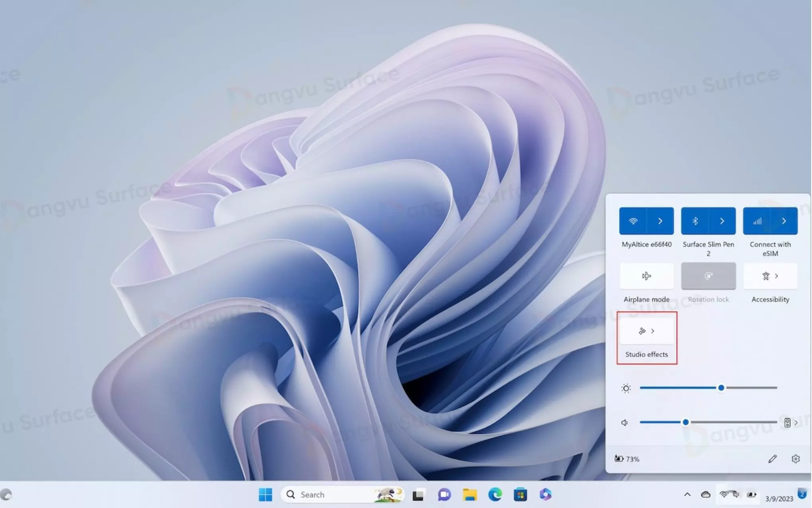
Task: Open the Windows Start menu
Action: (x=265, y=494)
